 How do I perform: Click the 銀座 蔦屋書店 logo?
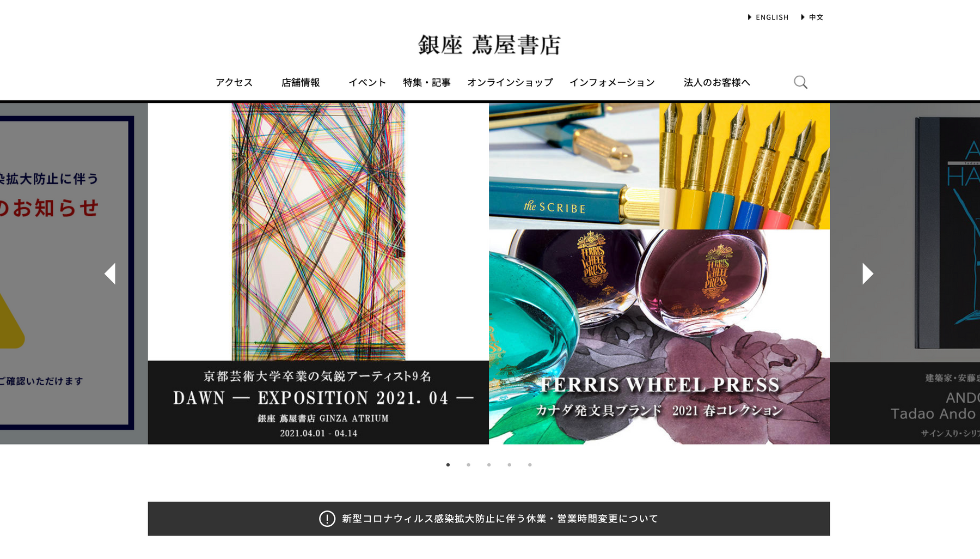click(489, 45)
